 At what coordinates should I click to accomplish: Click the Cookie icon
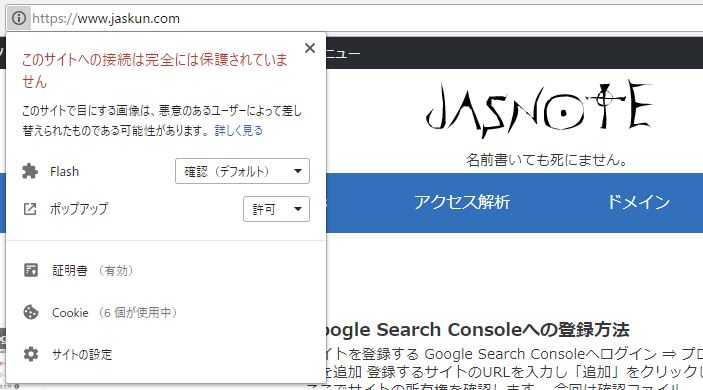click(31, 312)
